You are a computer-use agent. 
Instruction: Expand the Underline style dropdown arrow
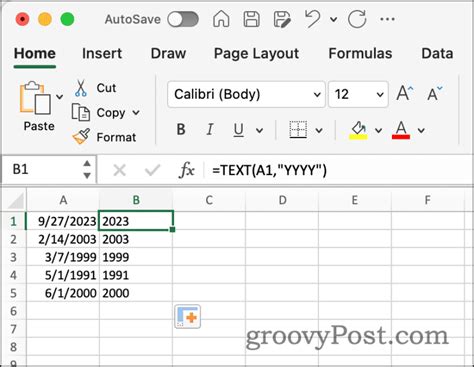click(x=259, y=130)
